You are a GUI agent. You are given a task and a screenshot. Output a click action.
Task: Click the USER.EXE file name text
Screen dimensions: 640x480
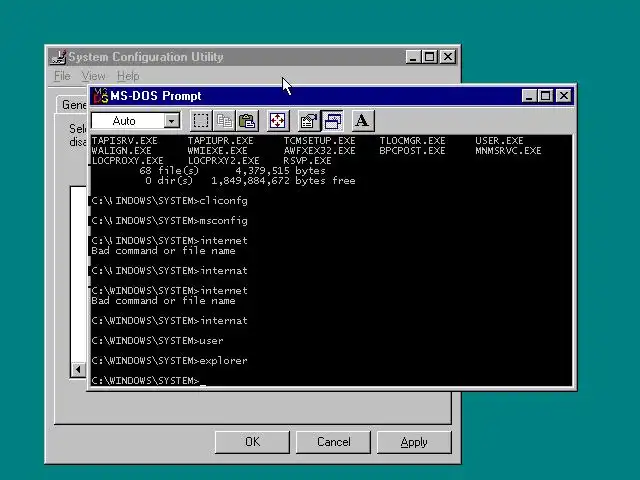499,141
